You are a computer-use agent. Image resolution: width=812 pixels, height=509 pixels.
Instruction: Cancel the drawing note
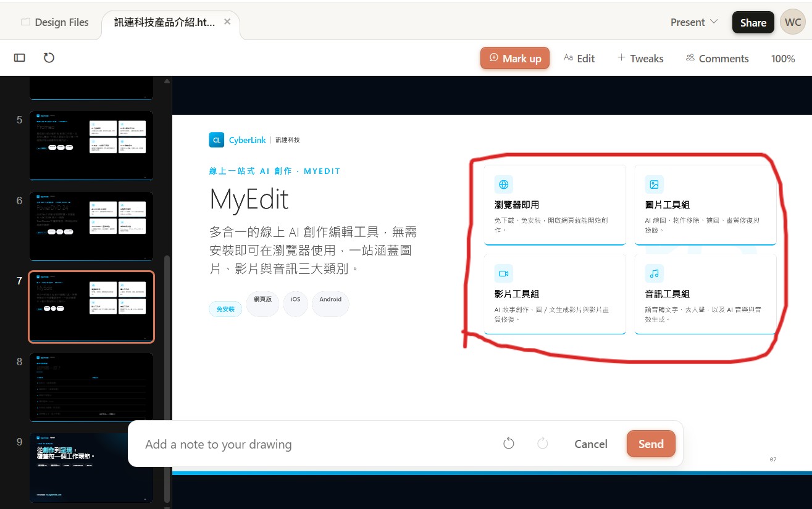tap(591, 444)
